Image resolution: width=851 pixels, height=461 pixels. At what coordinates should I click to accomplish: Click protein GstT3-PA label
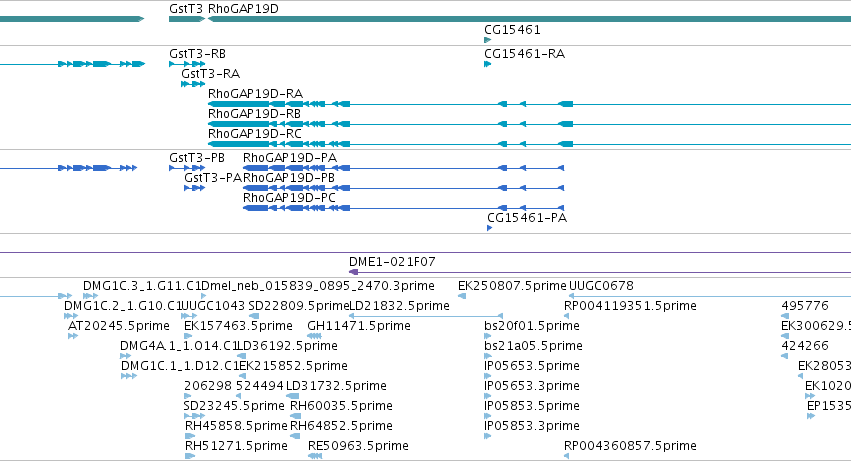coord(213,178)
